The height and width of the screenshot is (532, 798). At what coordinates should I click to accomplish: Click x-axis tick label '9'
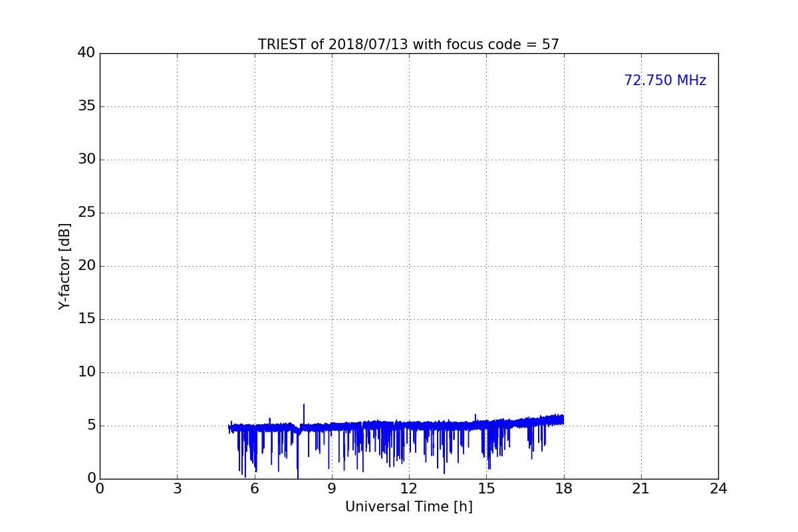click(x=332, y=489)
